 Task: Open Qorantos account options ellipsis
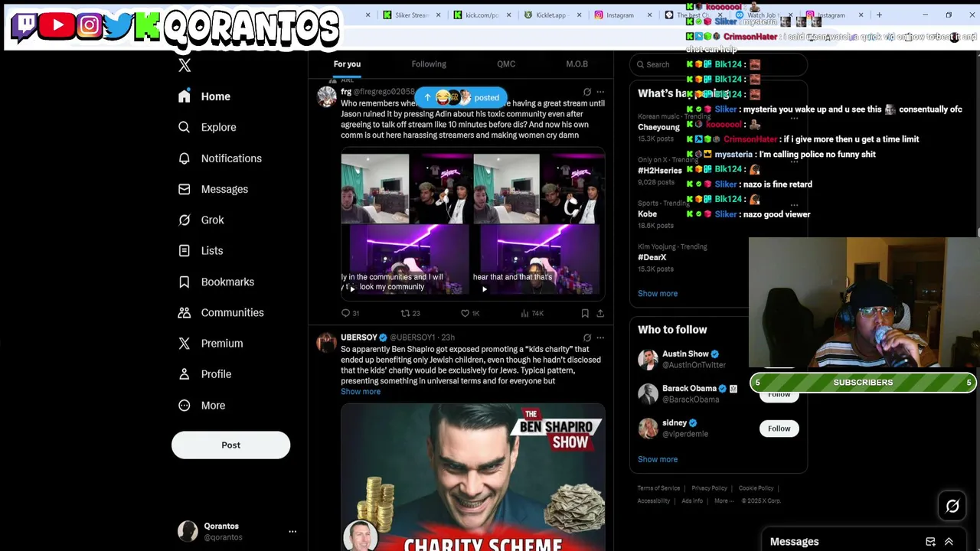pyautogui.click(x=292, y=531)
